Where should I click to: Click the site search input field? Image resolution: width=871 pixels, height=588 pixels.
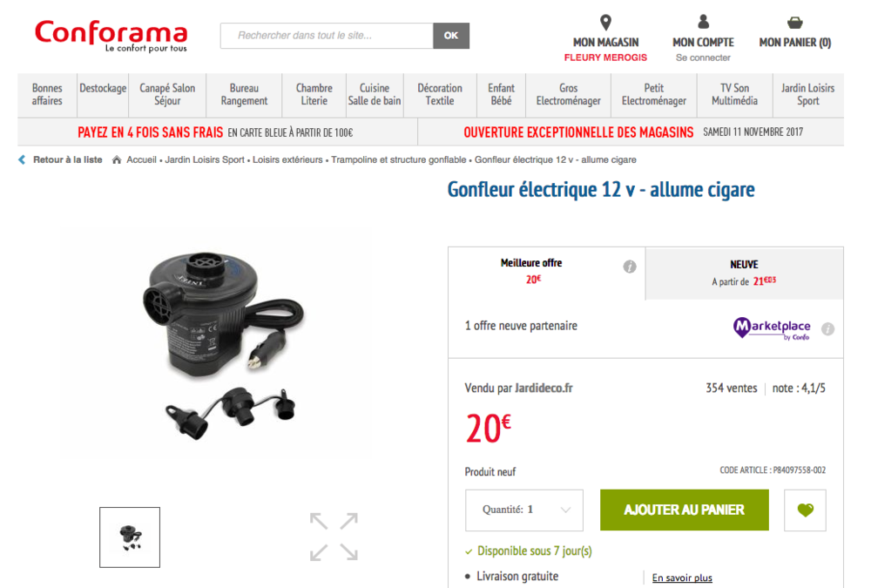327,36
